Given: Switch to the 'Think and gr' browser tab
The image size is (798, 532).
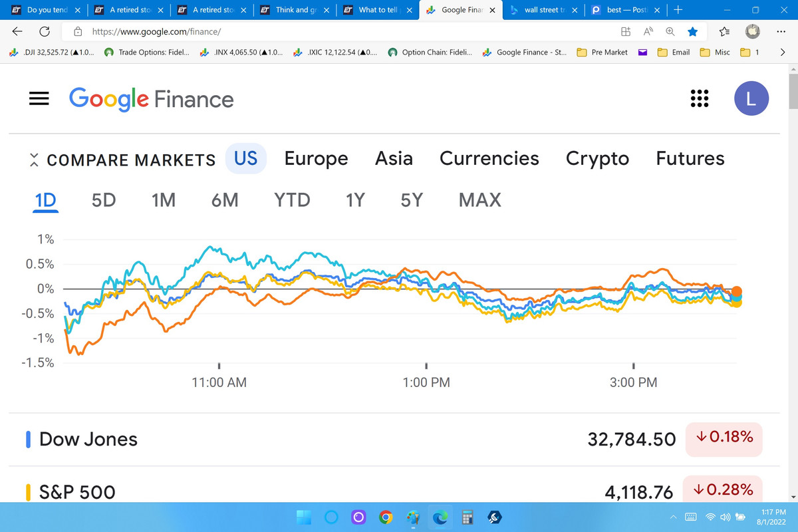Looking at the screenshot, I should (294, 10).
